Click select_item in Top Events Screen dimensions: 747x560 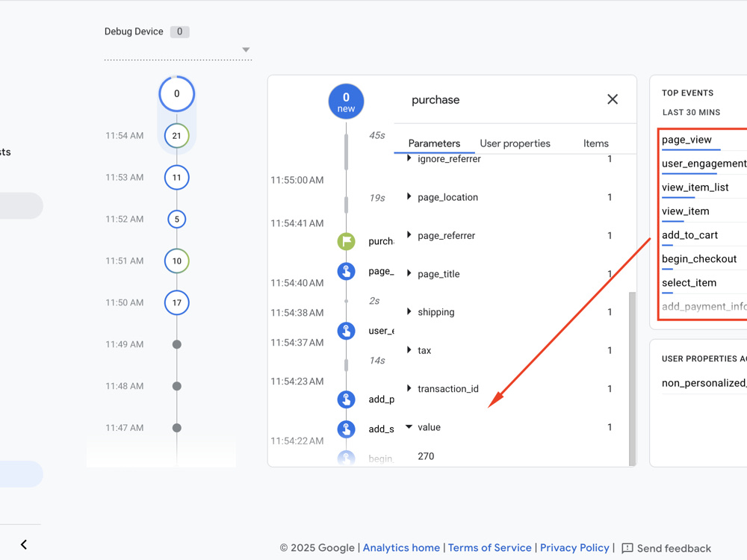(689, 282)
